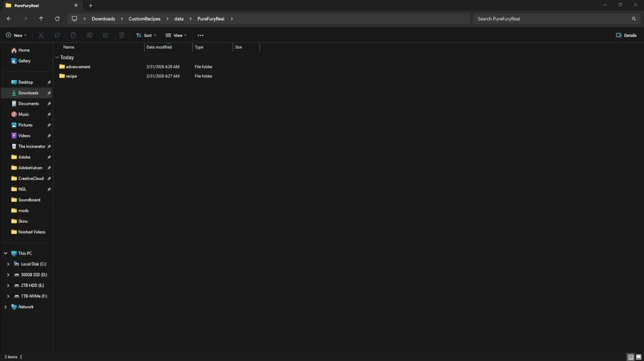Open the See more ellipsis menu
The image size is (644, 361).
pyautogui.click(x=200, y=35)
